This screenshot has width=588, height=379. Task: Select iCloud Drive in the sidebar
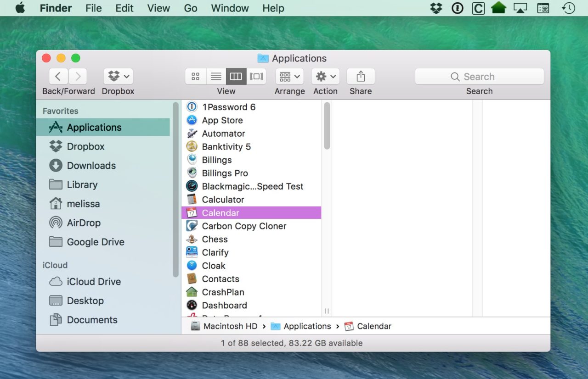(103, 282)
